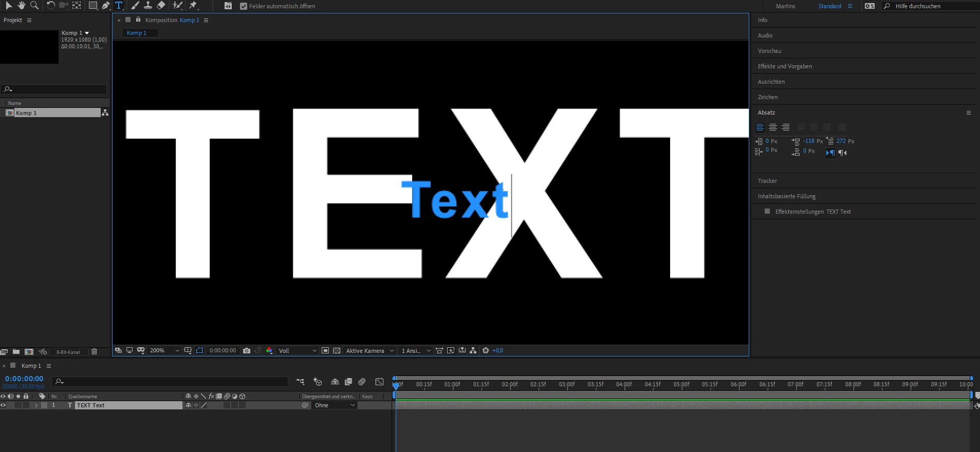Select the Rotation tool
The image size is (980, 452).
tap(50, 6)
